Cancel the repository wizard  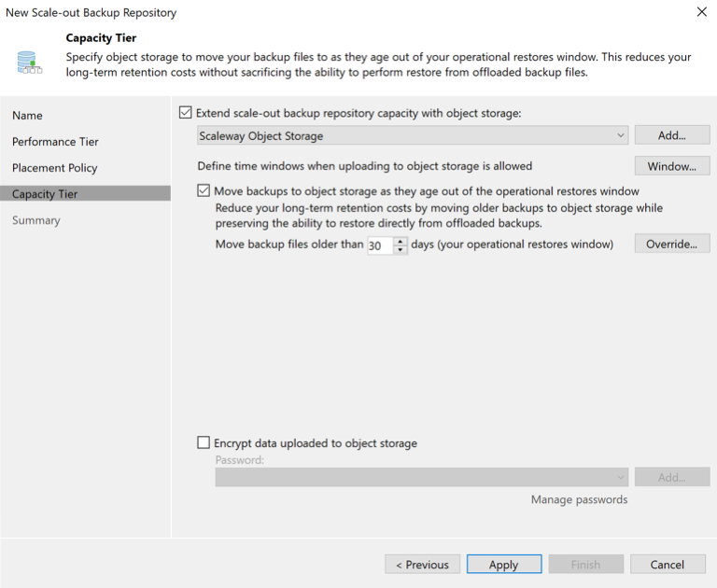667,564
